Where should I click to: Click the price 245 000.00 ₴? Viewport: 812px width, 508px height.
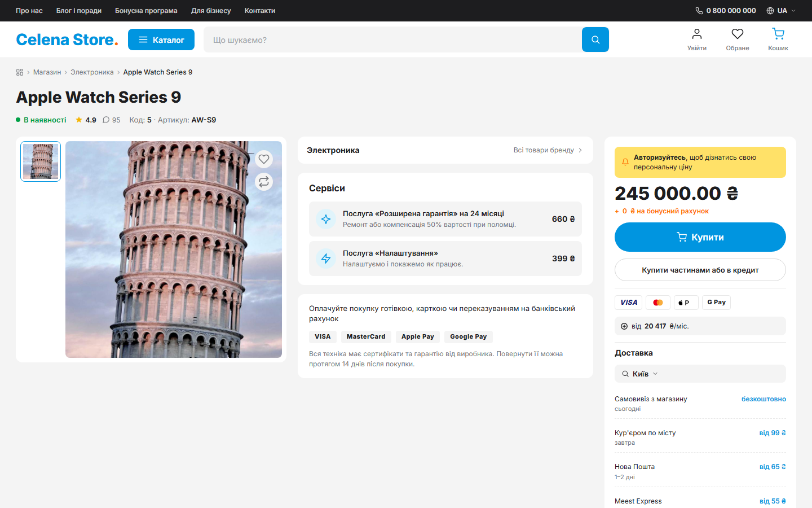point(677,194)
